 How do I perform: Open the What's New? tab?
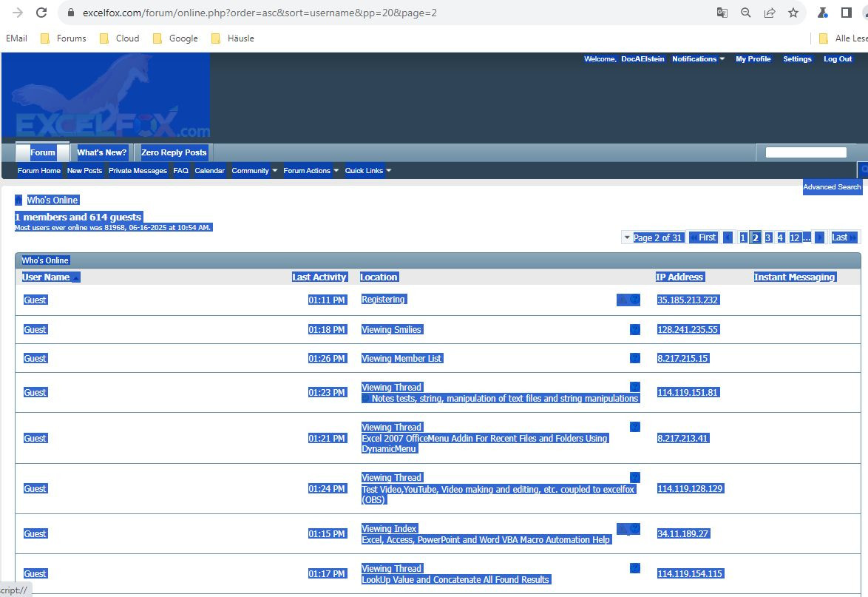point(102,152)
